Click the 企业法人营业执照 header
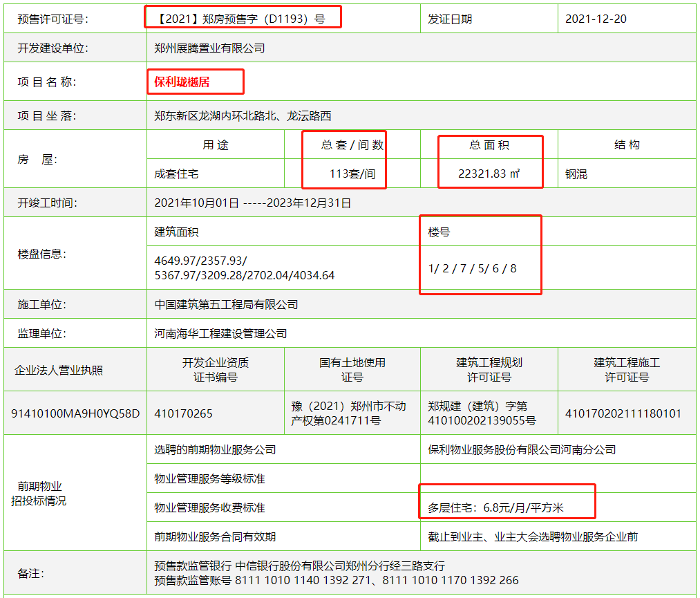 tap(59, 370)
